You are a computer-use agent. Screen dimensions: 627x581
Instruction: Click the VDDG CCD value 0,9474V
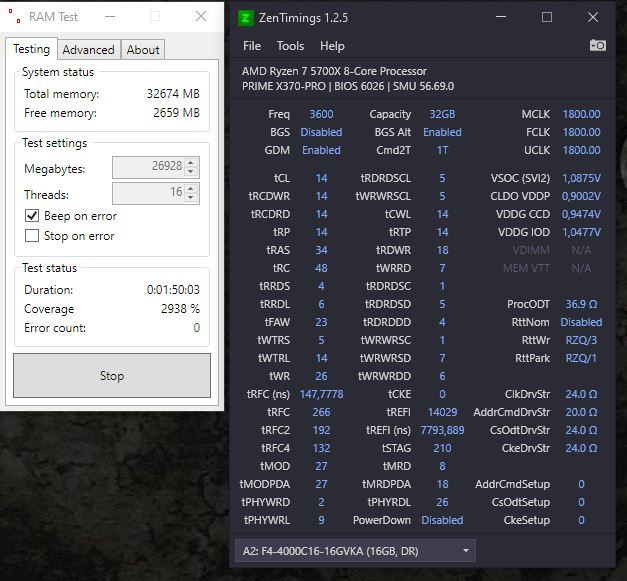pos(581,214)
